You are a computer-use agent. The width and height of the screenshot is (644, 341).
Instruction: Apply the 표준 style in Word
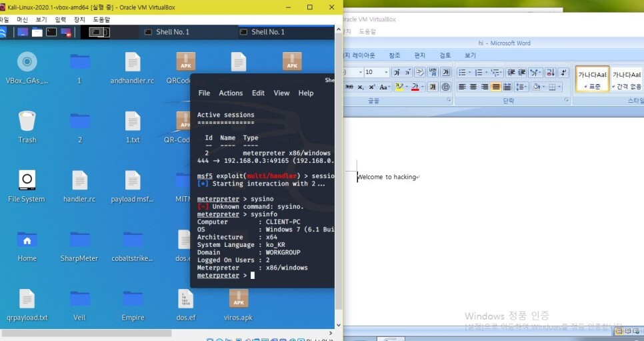[592, 79]
